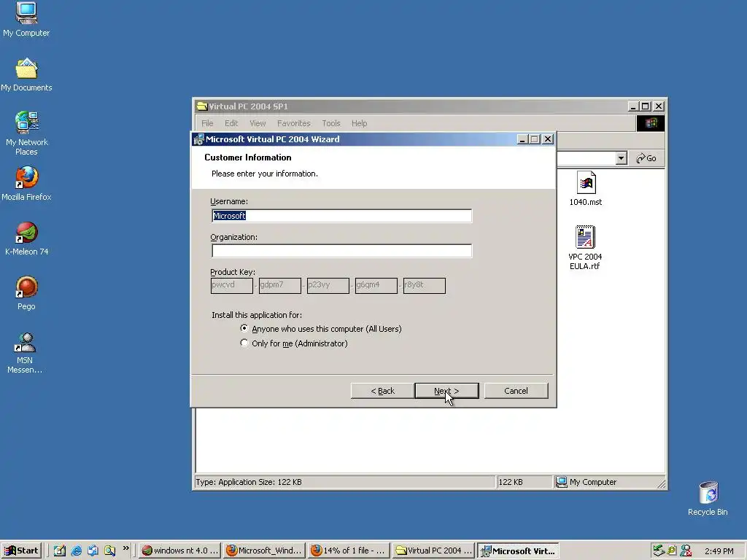Open the Pego desktop shortcut

(26, 293)
